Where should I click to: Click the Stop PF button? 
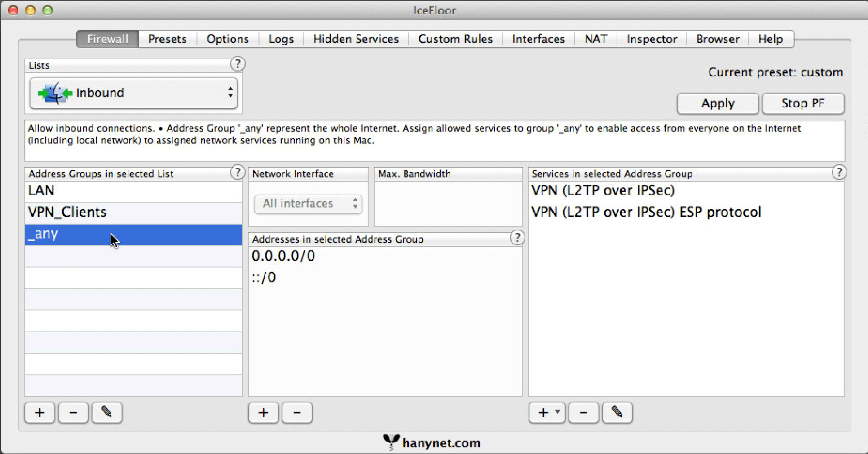pos(803,103)
